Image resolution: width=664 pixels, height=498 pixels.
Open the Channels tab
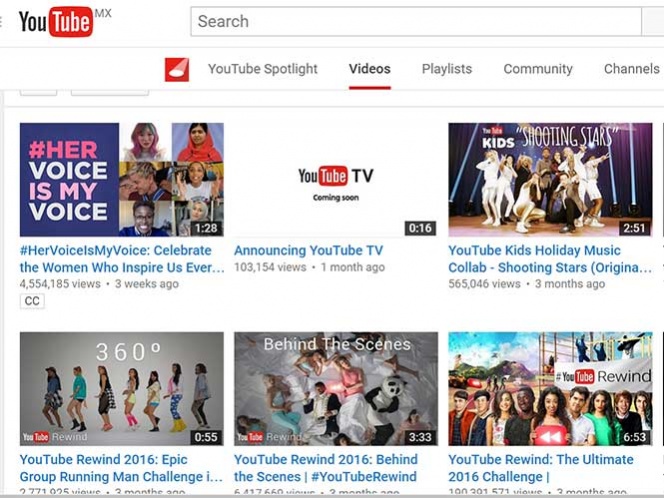631,69
